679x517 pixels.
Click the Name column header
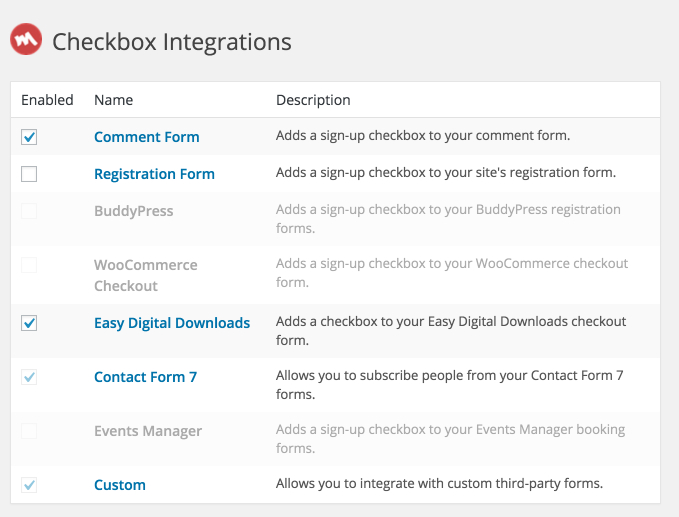[113, 100]
